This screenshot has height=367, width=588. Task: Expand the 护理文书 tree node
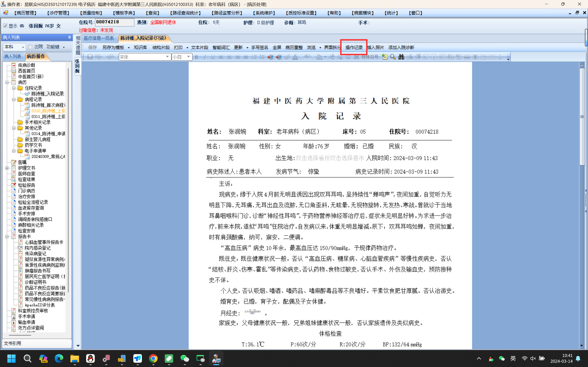(x=7, y=168)
